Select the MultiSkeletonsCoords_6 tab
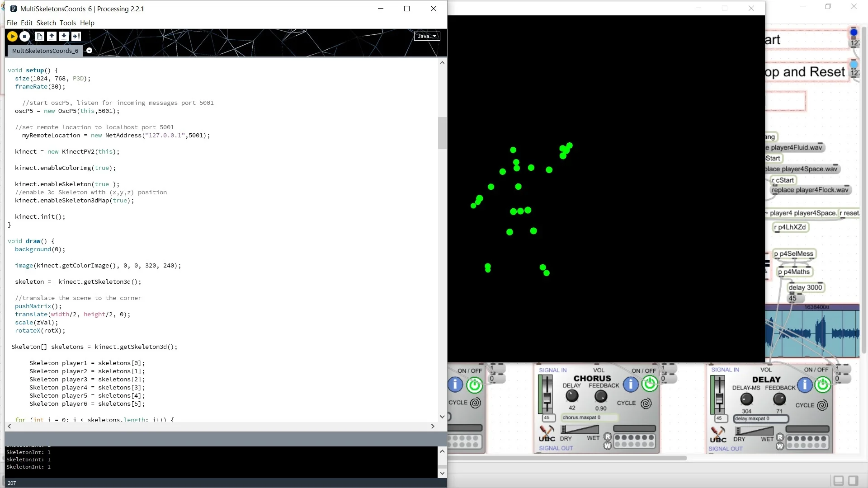 (x=44, y=51)
